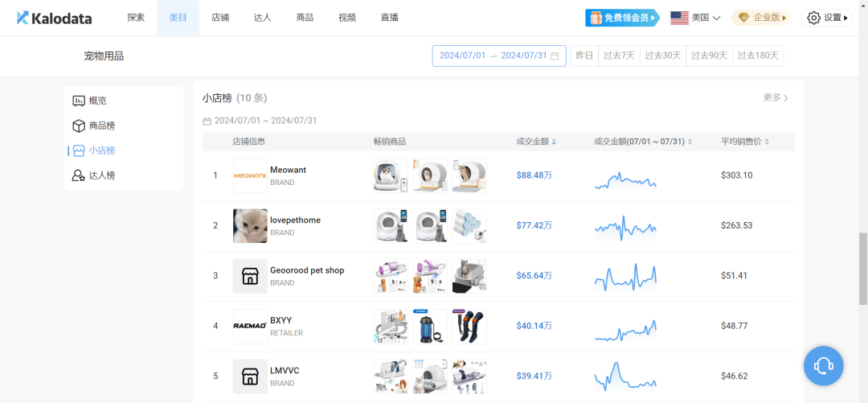Switch to the 店铺 tab

[x=220, y=18]
